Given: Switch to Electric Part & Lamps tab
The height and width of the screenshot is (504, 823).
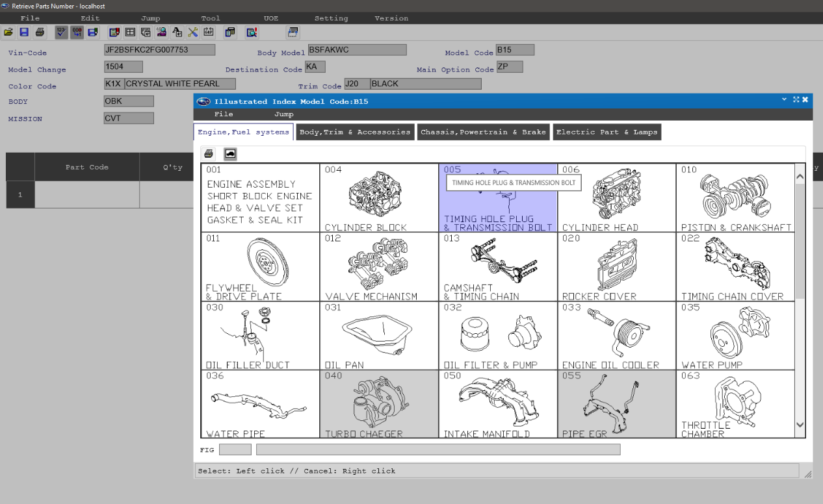Looking at the screenshot, I should point(607,132).
